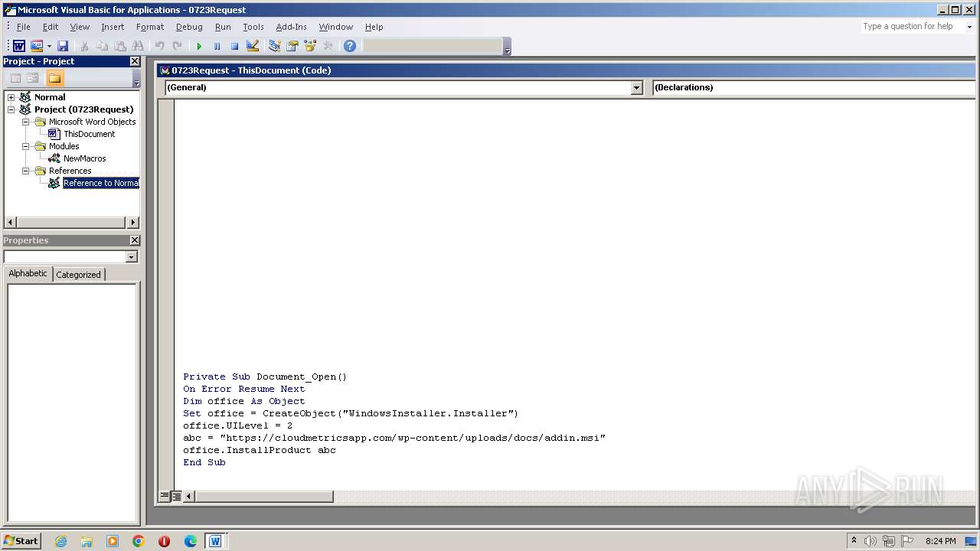Click the Private Sub Document_Open() line

[265, 377]
